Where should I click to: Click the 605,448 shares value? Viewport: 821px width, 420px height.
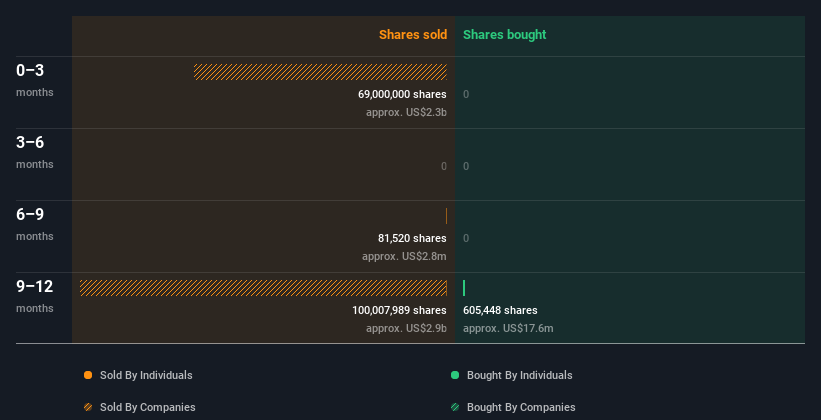pos(500,311)
